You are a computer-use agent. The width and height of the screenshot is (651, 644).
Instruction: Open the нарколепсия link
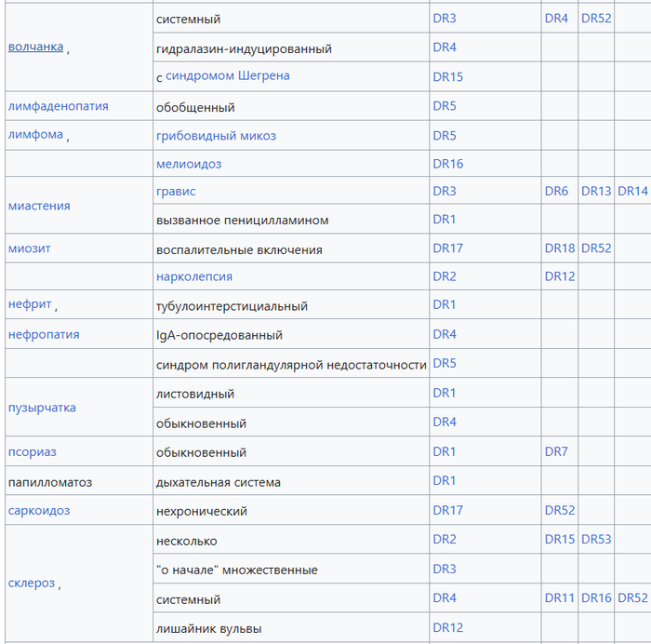pyautogui.click(x=194, y=276)
